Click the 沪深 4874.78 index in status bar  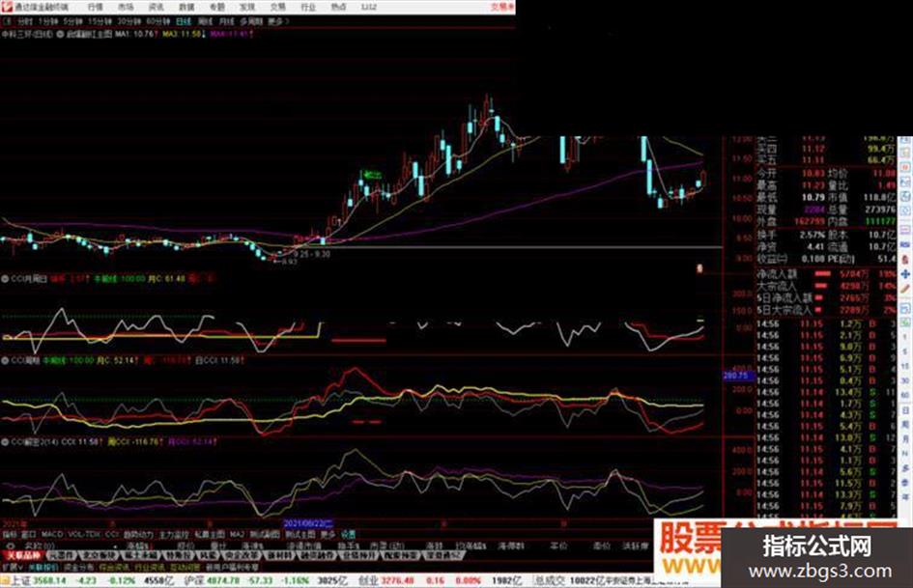[x=212, y=580]
